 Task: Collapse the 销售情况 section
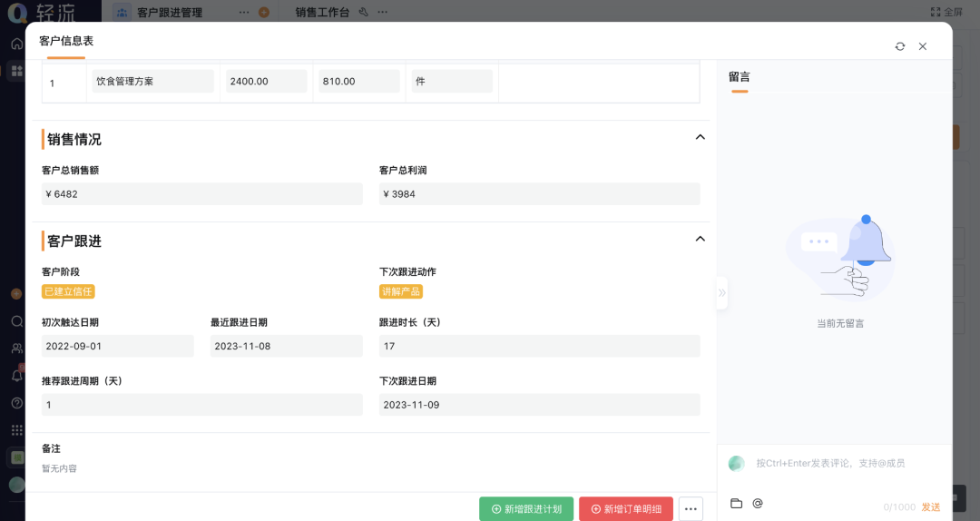coord(700,137)
